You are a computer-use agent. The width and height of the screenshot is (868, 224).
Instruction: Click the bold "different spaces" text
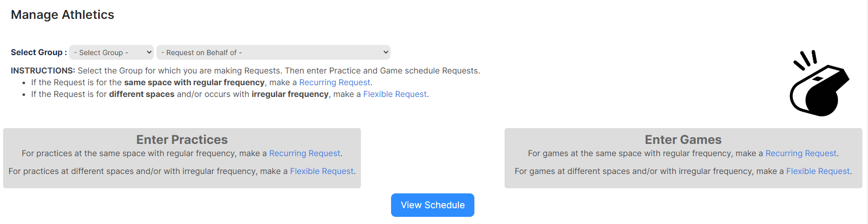(x=142, y=94)
